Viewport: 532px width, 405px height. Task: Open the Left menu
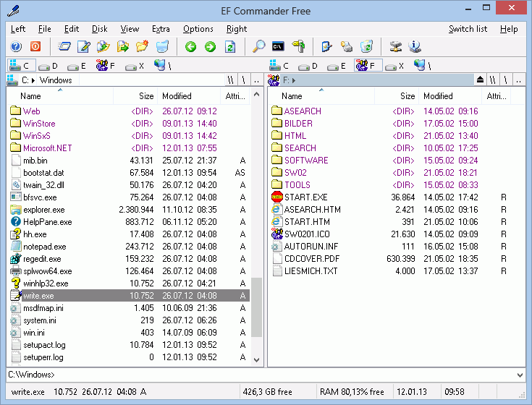(18, 29)
